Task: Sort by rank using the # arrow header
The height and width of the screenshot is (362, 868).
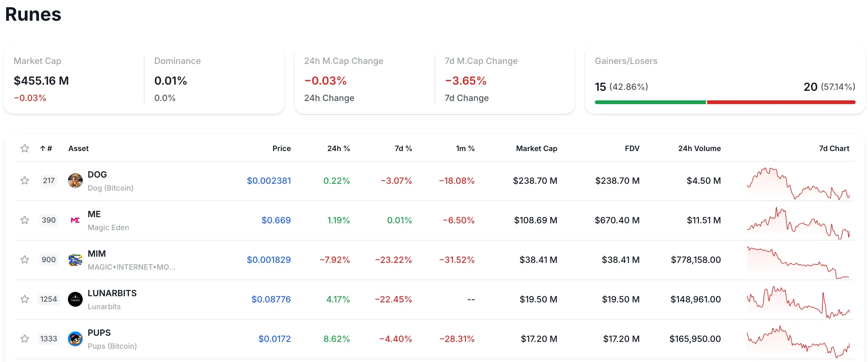Action: (46, 148)
